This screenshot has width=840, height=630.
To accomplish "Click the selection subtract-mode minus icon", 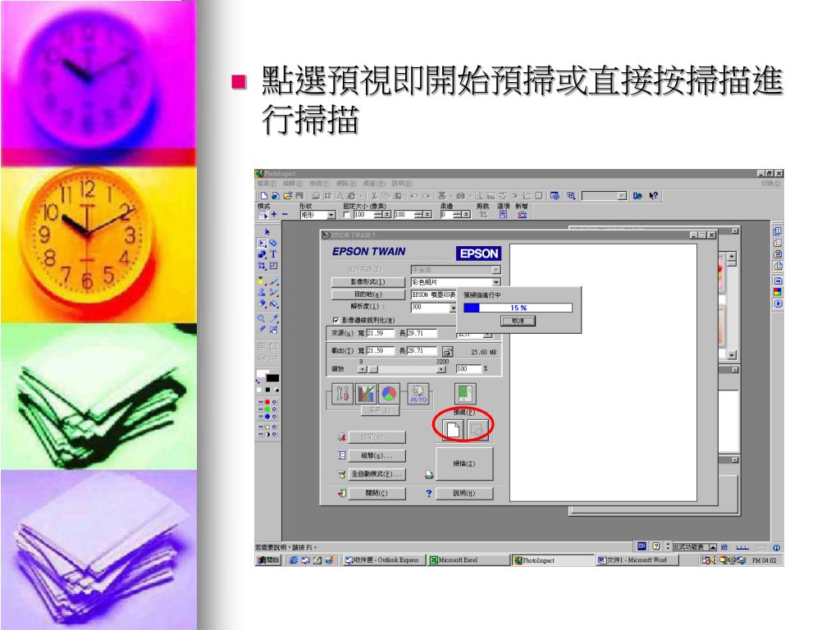I will pyautogui.click(x=285, y=214).
